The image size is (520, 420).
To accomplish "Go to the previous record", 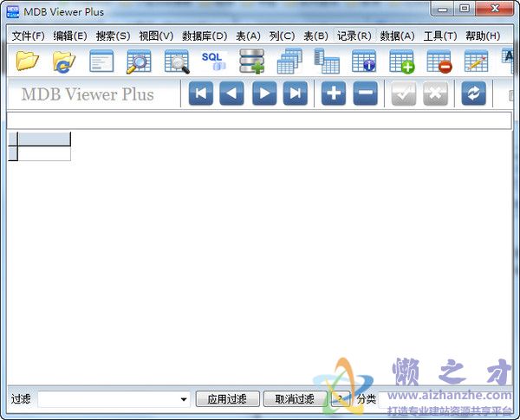I will [x=231, y=94].
